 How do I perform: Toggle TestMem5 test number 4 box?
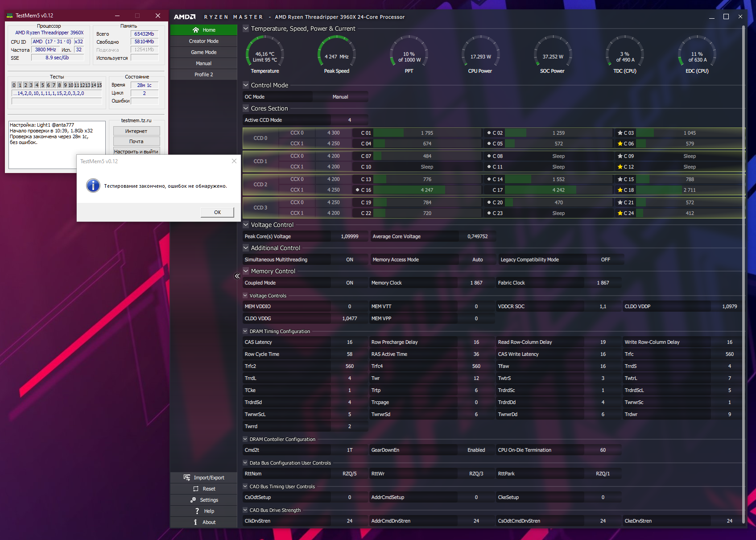pyautogui.click(x=37, y=85)
